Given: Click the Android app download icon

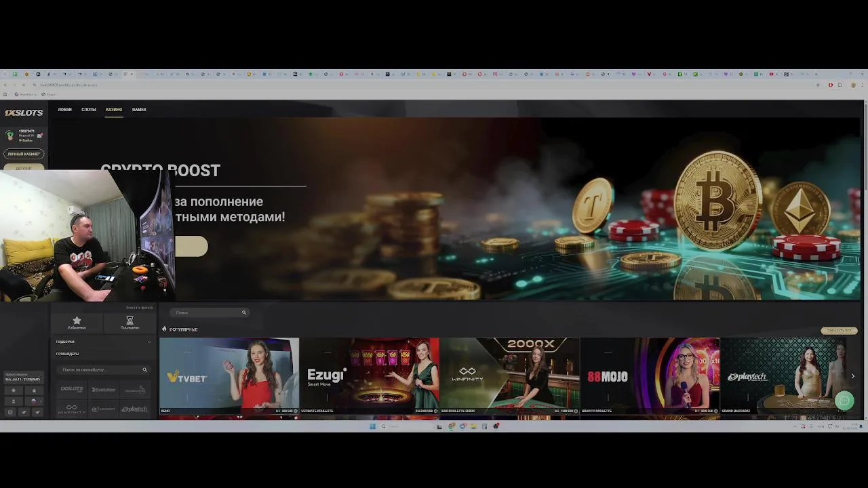Looking at the screenshot, I should coord(13,390).
